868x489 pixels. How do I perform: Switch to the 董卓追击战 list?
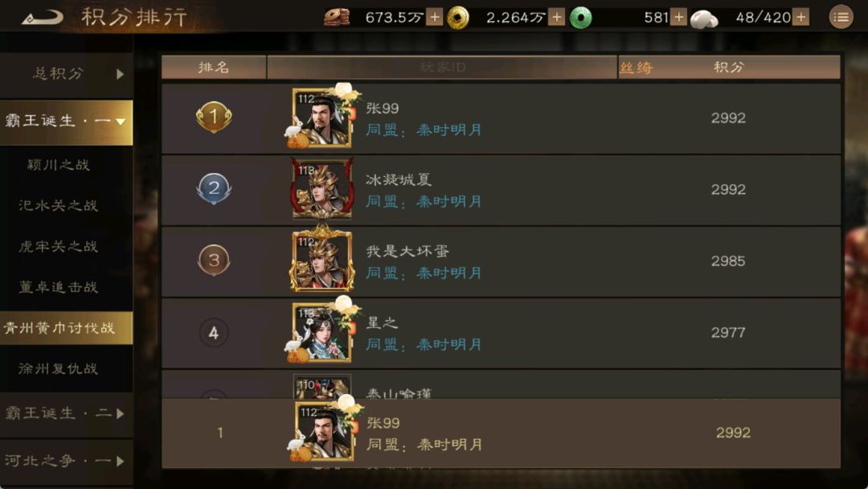click(x=58, y=287)
